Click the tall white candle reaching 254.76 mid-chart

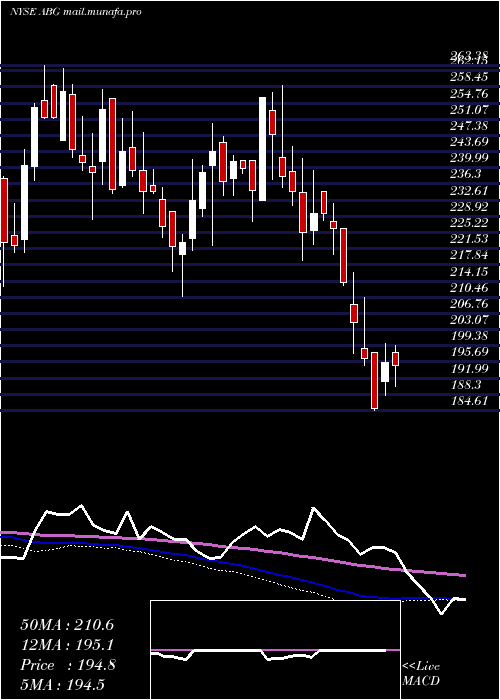[x=262, y=149]
